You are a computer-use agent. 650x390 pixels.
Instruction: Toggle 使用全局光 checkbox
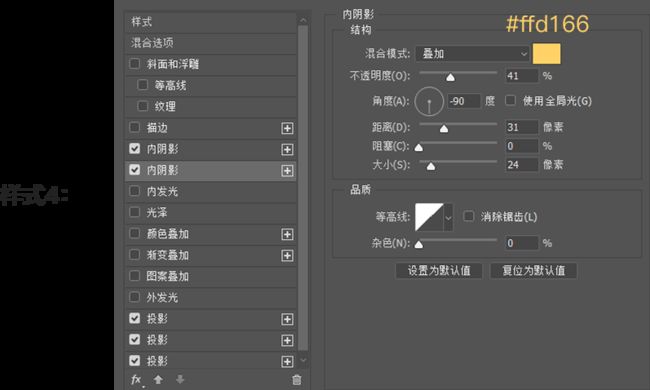(x=510, y=100)
